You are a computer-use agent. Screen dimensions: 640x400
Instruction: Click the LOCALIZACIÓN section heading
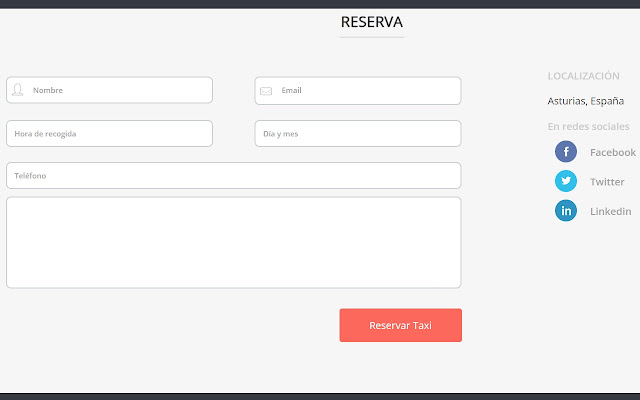[x=585, y=76]
